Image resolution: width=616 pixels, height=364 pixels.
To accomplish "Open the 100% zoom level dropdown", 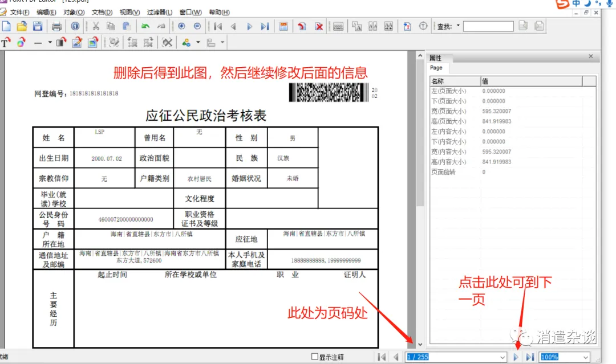I will 586,357.
